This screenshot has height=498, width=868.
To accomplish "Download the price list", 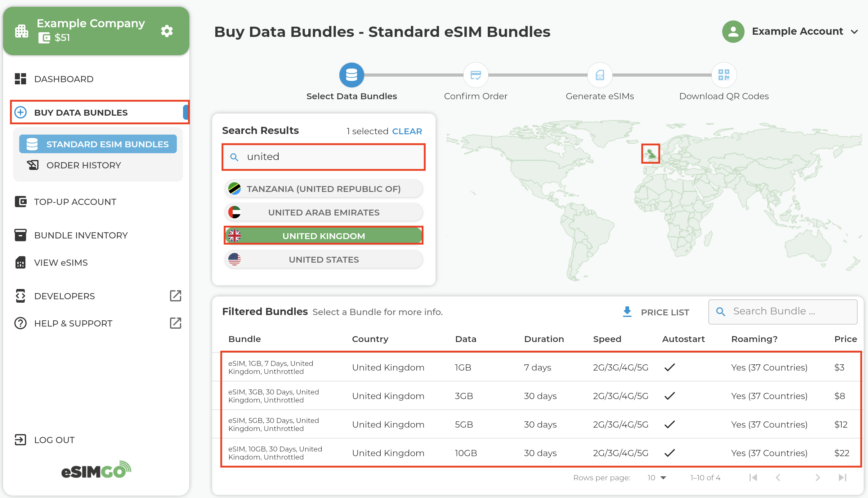I will pos(655,312).
